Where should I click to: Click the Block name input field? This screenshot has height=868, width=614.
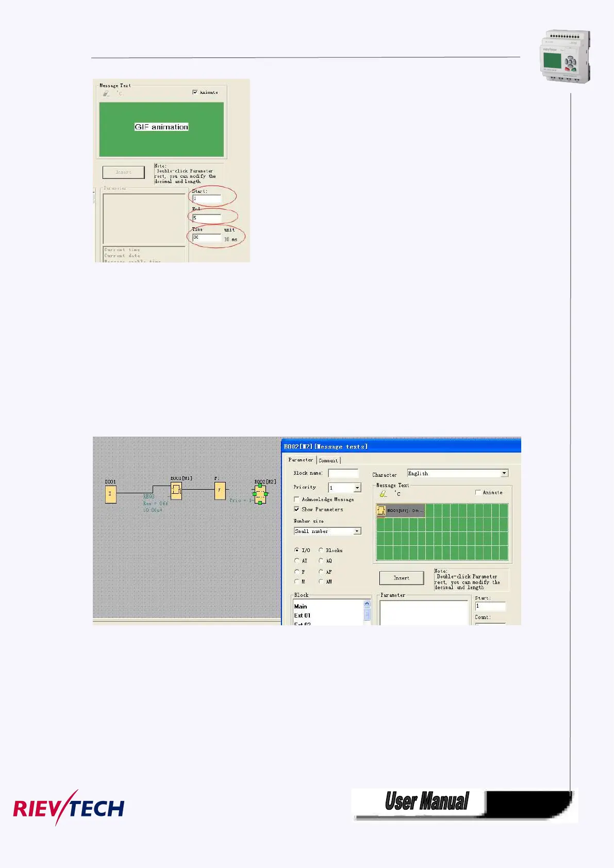(x=343, y=473)
